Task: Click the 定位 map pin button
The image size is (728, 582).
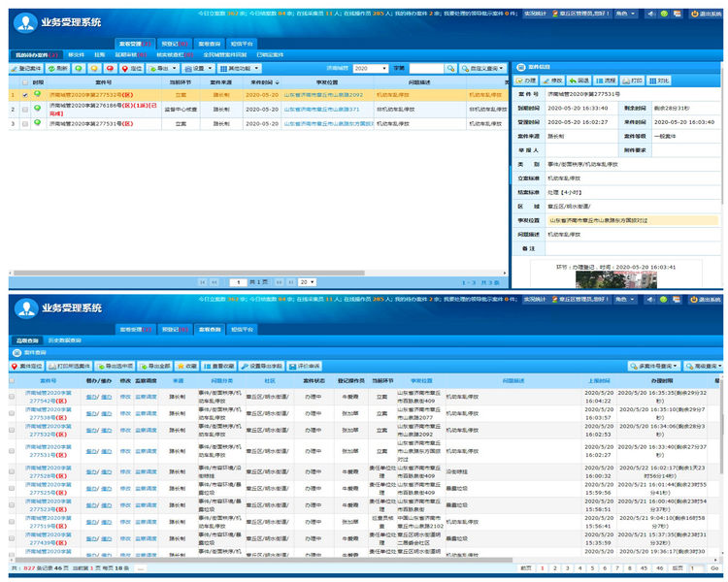Action: tap(131, 69)
